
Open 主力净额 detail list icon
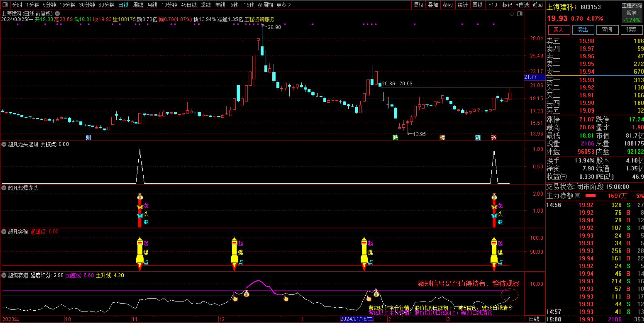click(x=577, y=196)
